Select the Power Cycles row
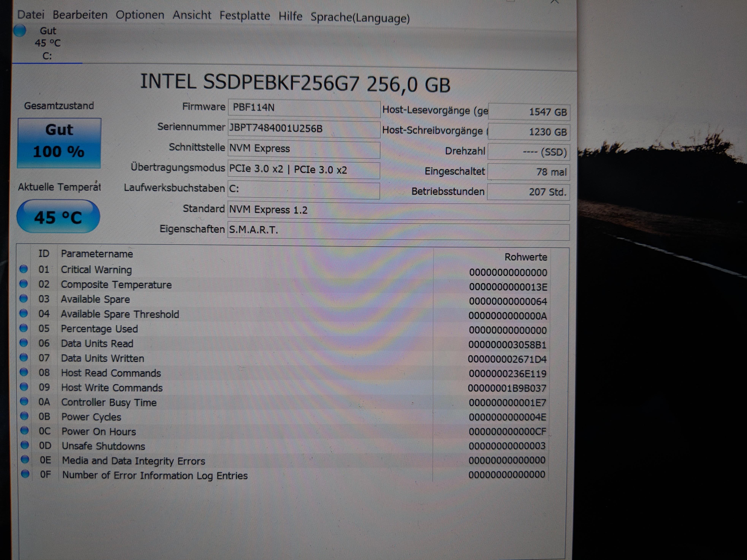Viewport: 747px width, 560px height. click(91, 417)
